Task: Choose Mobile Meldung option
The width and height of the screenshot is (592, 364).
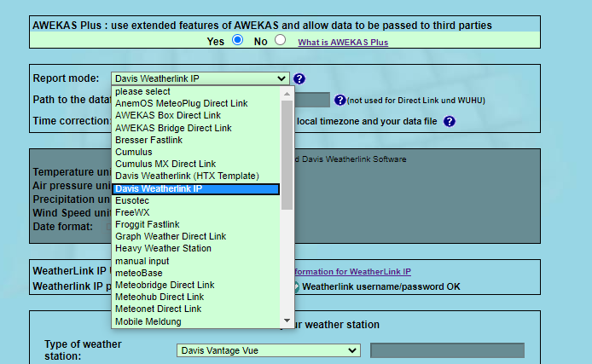Action: [196, 321]
